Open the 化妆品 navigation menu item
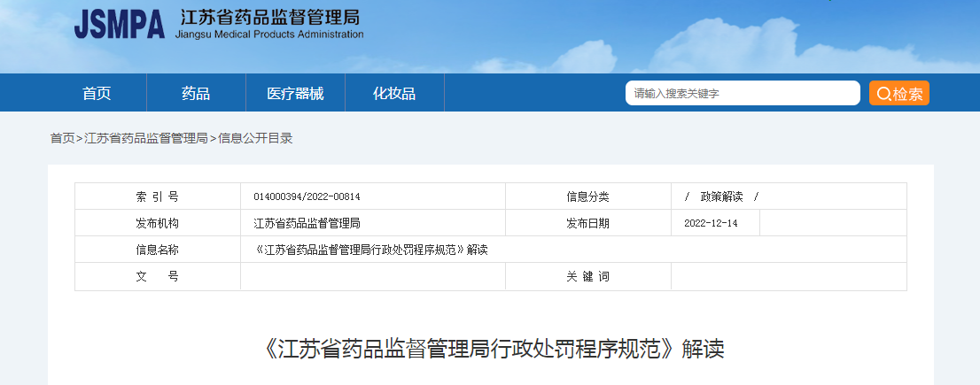 tap(394, 94)
